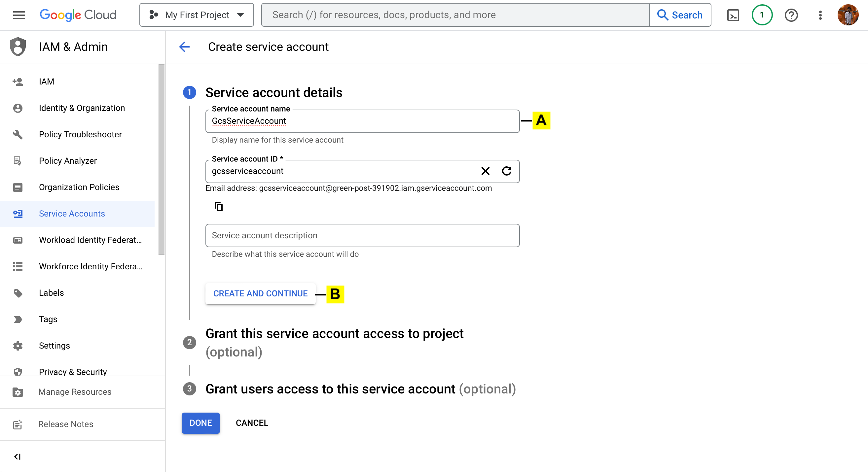The width and height of the screenshot is (868, 472).
Task: Activate Cloud Shell terminal icon
Action: (733, 15)
